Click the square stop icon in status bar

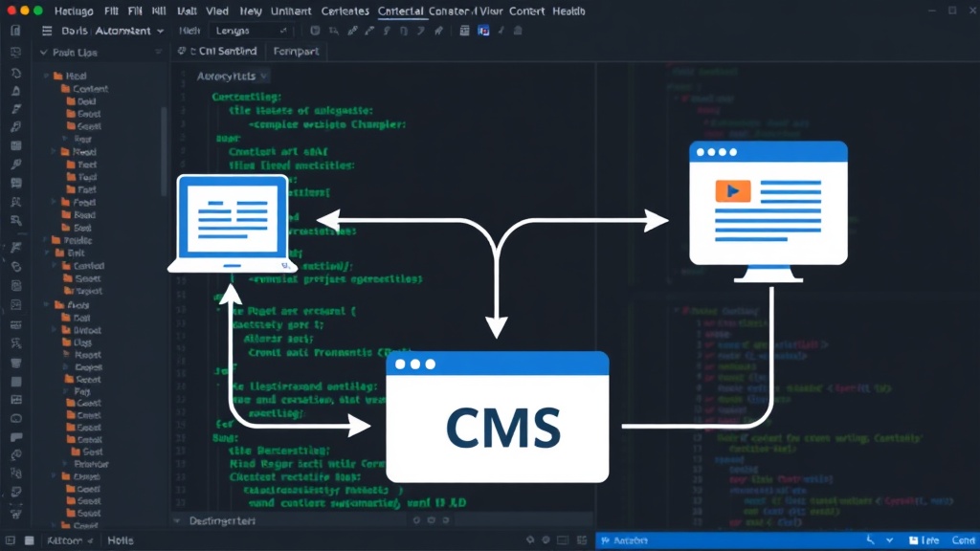(x=29, y=540)
